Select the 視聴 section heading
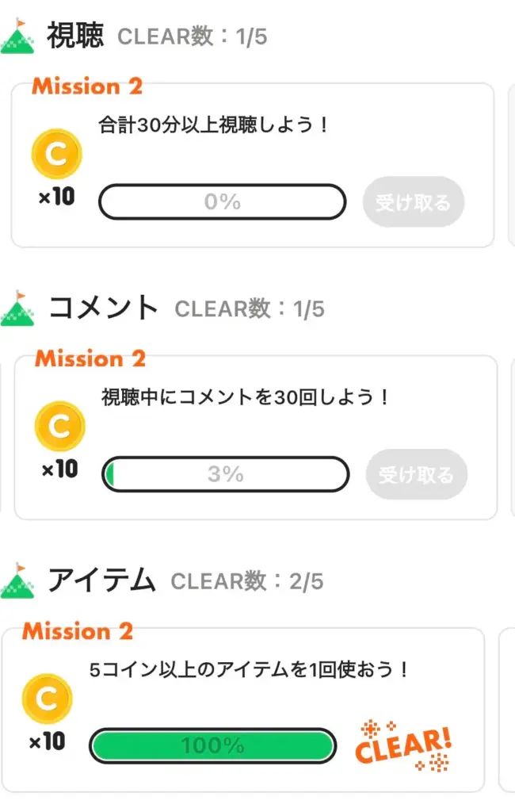Screen dimensions: 515x812 [x=75, y=36]
